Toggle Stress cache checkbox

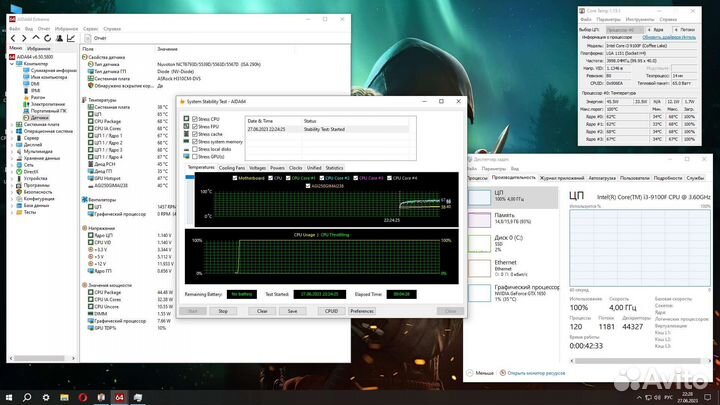coord(195,134)
